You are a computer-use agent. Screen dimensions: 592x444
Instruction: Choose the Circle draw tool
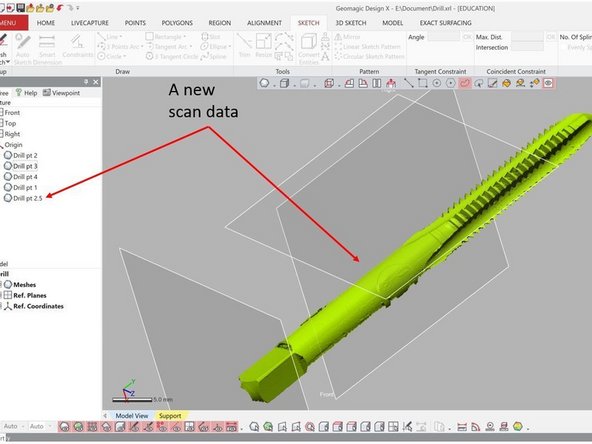click(x=111, y=56)
